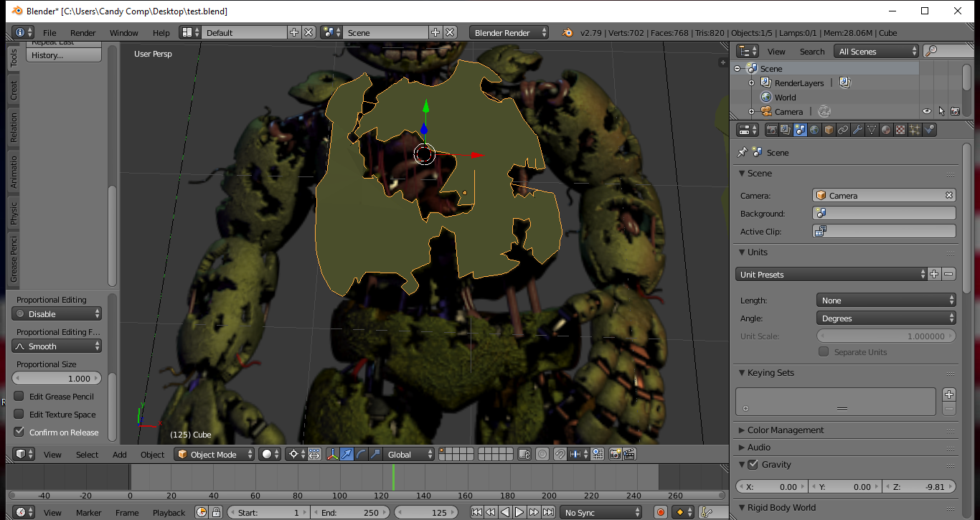Toggle Camera renderability icon in outliner
The image size is (980, 520).
click(x=955, y=111)
